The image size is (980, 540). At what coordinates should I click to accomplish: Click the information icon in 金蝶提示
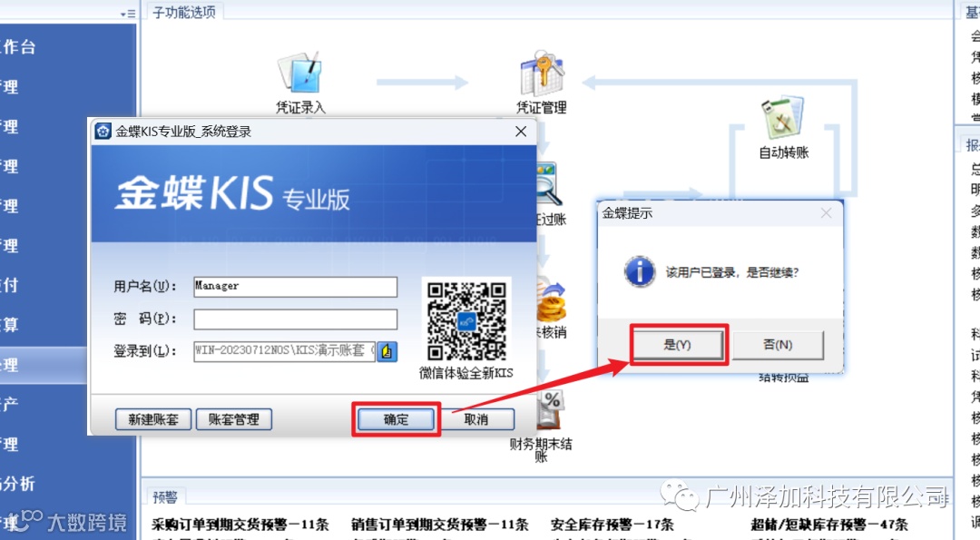click(x=640, y=272)
